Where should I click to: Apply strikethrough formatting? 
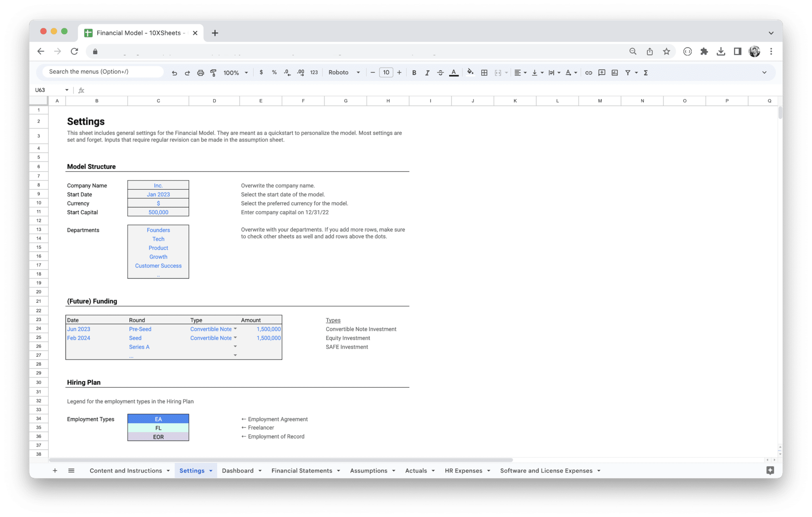(440, 72)
